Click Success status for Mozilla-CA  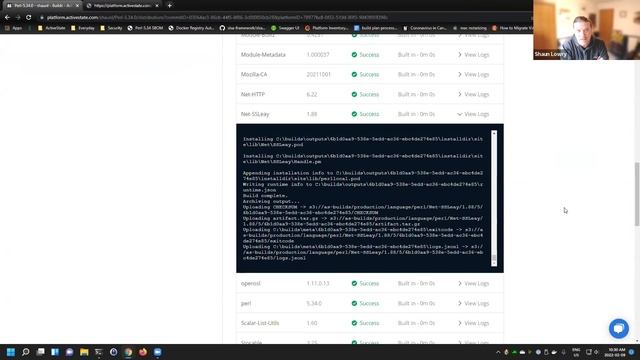[365, 74]
